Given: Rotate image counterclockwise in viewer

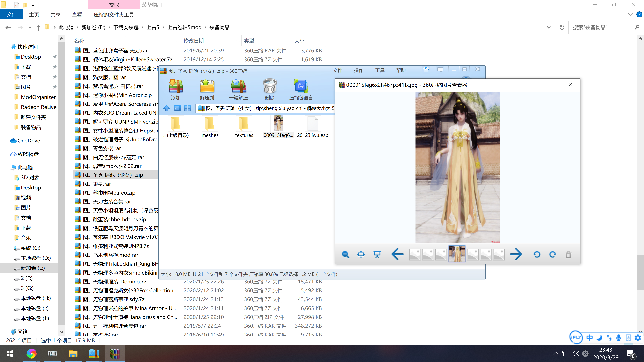Looking at the screenshot, I should pyautogui.click(x=537, y=254).
